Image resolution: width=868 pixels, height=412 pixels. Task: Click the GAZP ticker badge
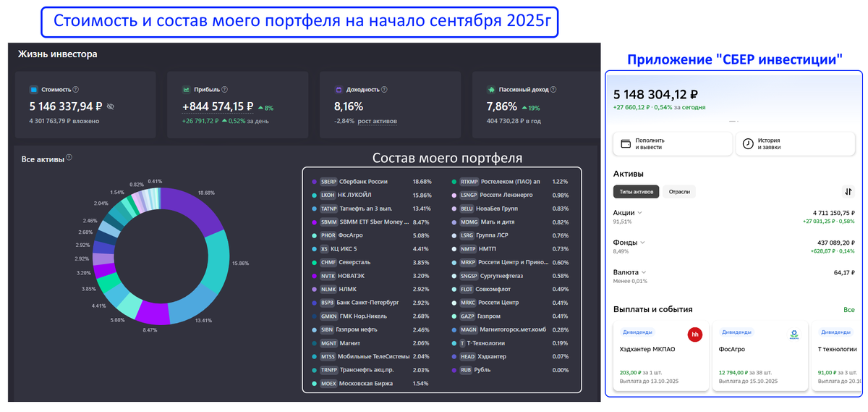coord(468,316)
